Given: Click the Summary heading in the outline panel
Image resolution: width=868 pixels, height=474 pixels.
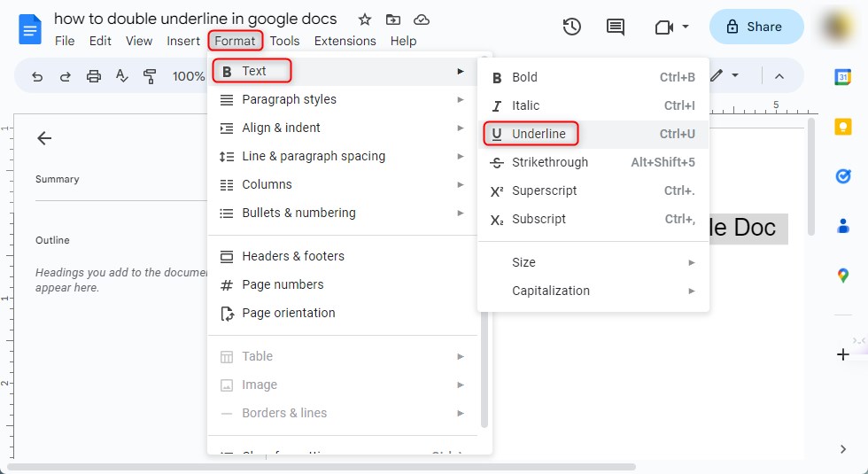Looking at the screenshot, I should coord(57,179).
